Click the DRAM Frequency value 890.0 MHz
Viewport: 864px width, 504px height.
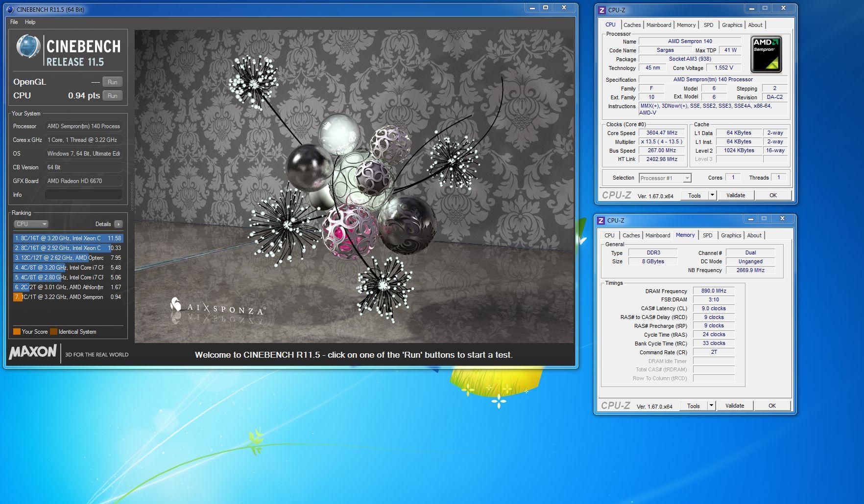714,291
